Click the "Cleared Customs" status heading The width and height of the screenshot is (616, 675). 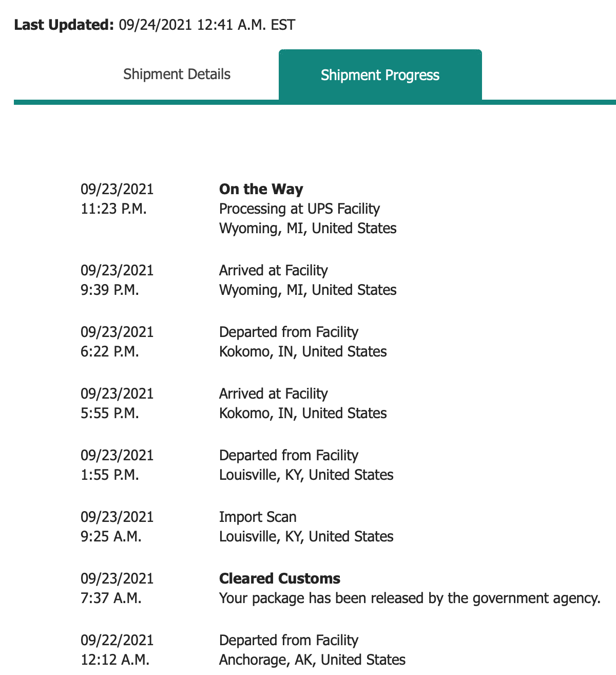(279, 578)
